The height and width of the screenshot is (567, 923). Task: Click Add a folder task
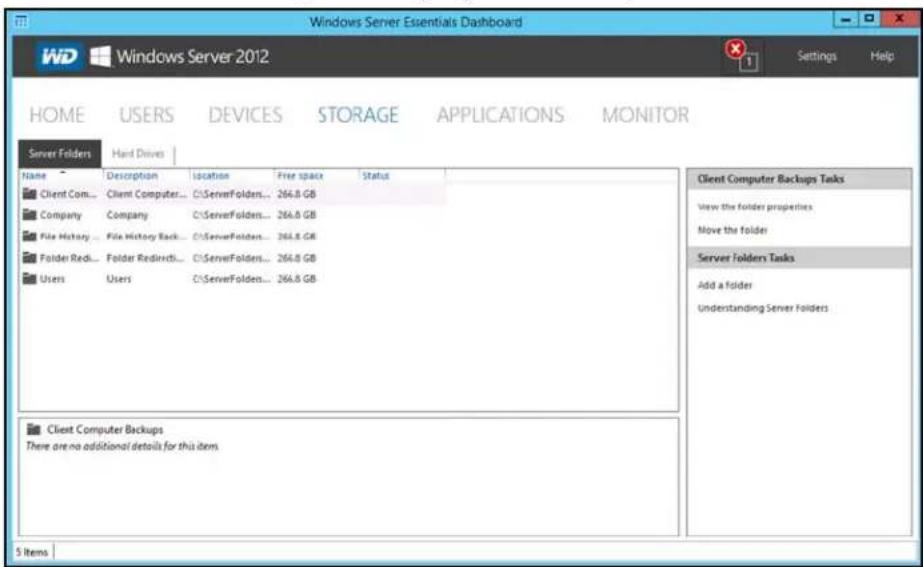[x=725, y=285]
